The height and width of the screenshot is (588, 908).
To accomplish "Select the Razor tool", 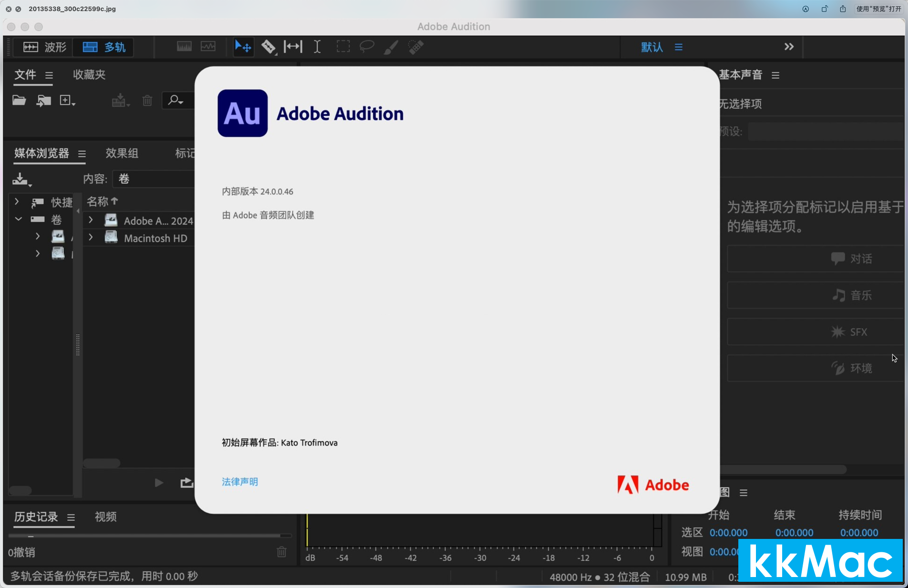I will point(269,47).
